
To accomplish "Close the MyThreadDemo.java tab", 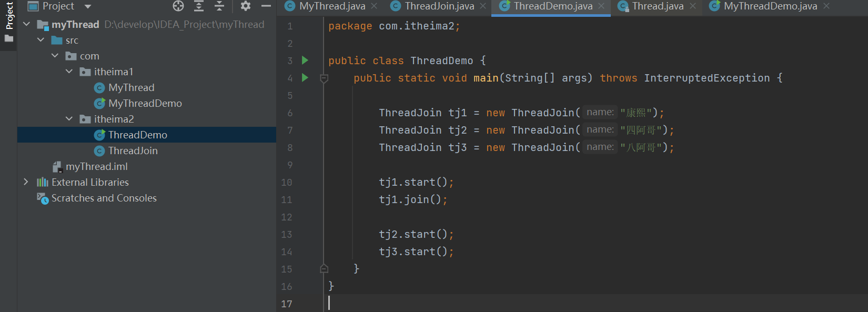I will pyautogui.click(x=826, y=6).
